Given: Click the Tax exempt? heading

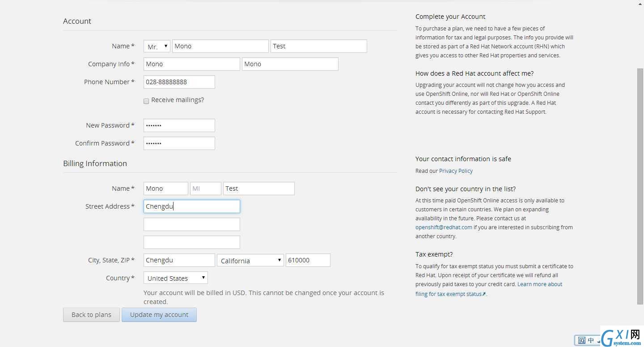Looking at the screenshot, I should [x=434, y=254].
